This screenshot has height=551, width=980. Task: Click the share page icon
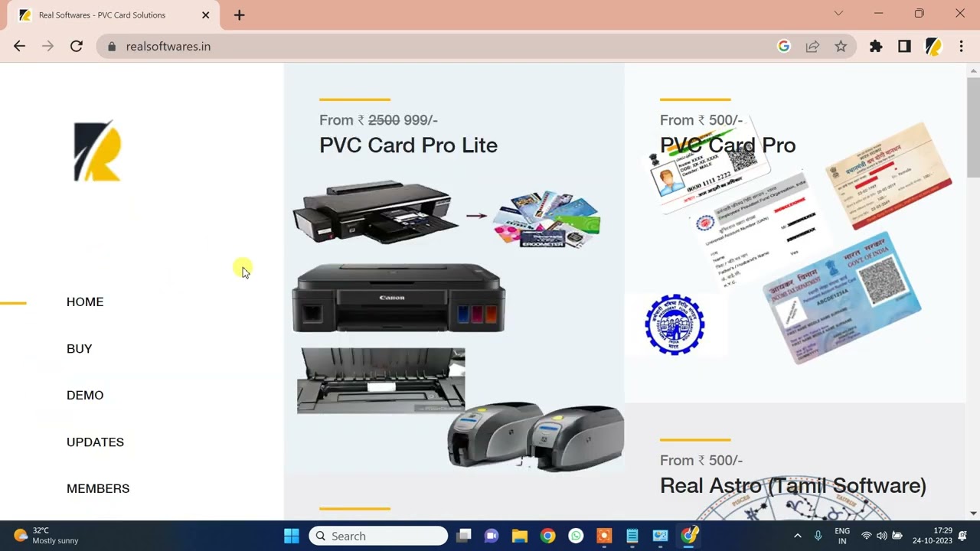[x=812, y=47]
